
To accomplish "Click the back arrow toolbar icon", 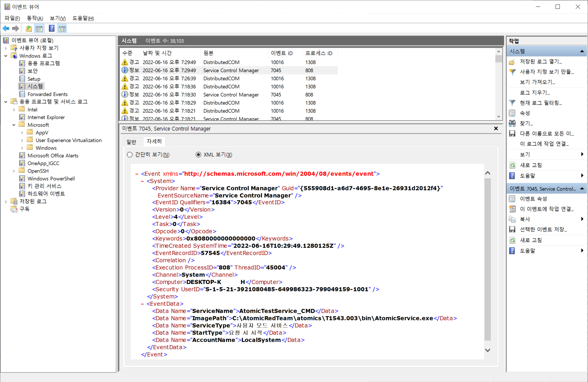I will point(6,28).
